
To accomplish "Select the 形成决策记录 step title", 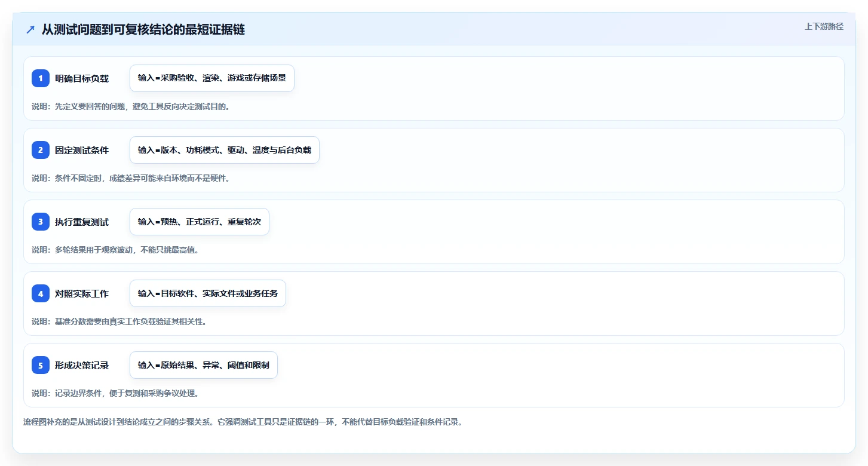I will coord(82,365).
